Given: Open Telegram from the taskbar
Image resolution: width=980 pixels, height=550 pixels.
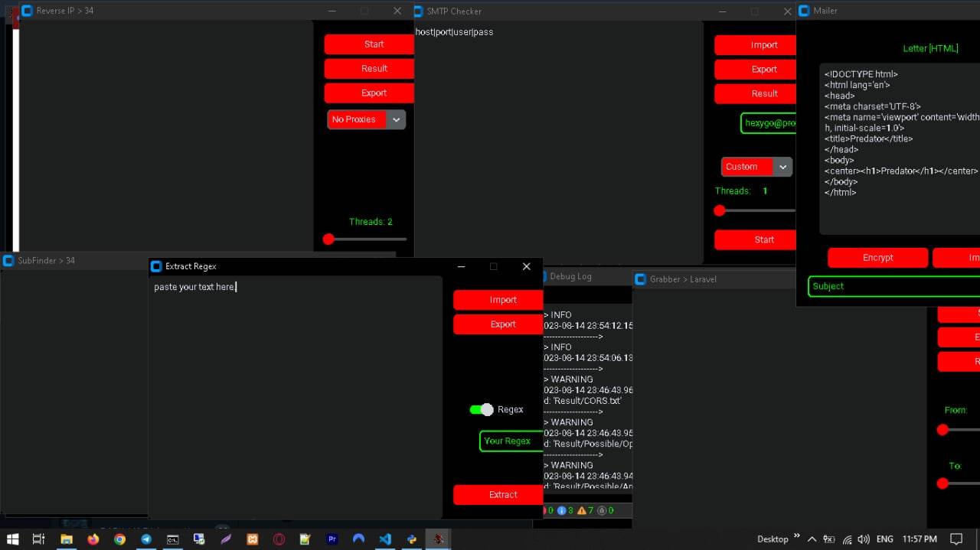Looking at the screenshot, I should point(146,539).
